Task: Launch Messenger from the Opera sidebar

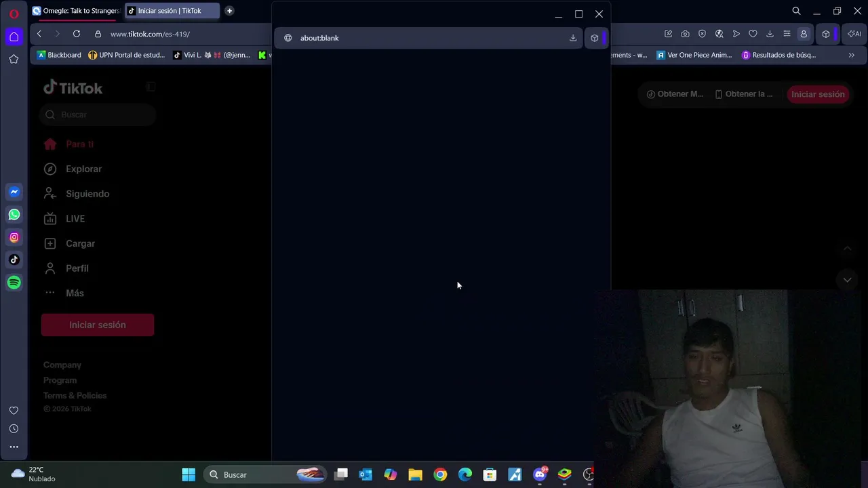Action: [x=14, y=192]
